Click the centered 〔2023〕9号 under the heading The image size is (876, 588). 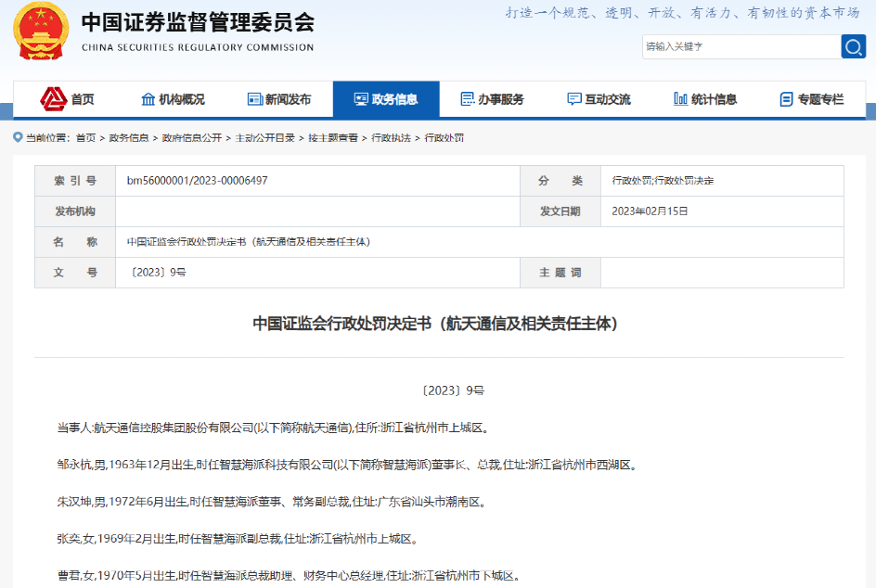[452, 390]
